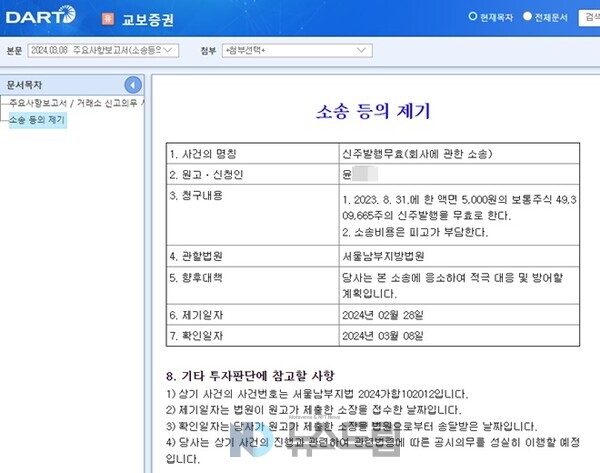Select the 현재목차 radio option
Image resolution: width=600 pixels, height=473 pixels.
[x=473, y=16]
